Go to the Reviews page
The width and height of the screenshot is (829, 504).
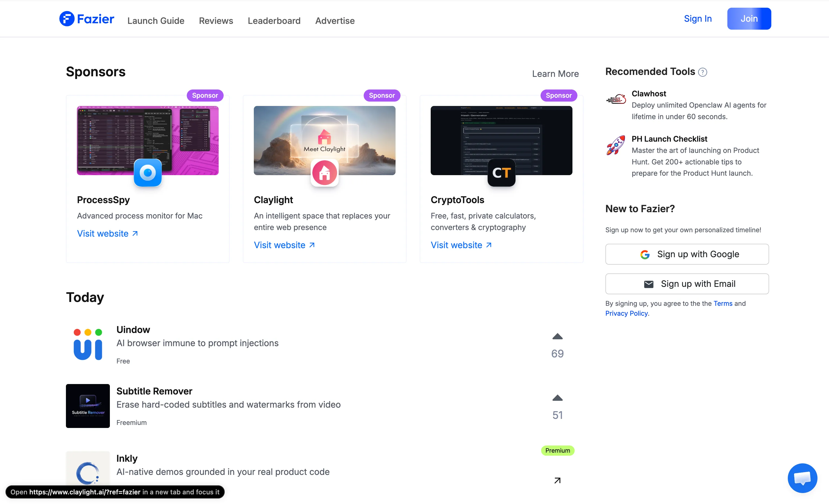(216, 21)
